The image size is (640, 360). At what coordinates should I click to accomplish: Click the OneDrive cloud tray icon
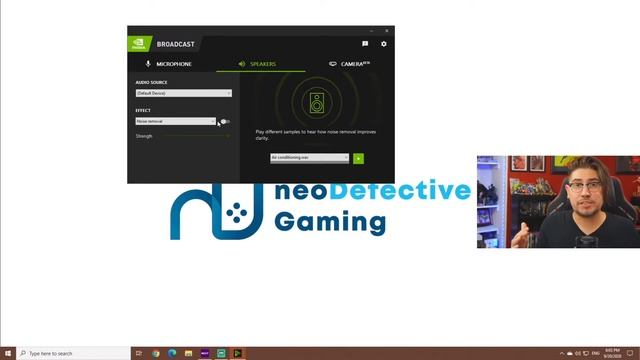(x=570, y=353)
